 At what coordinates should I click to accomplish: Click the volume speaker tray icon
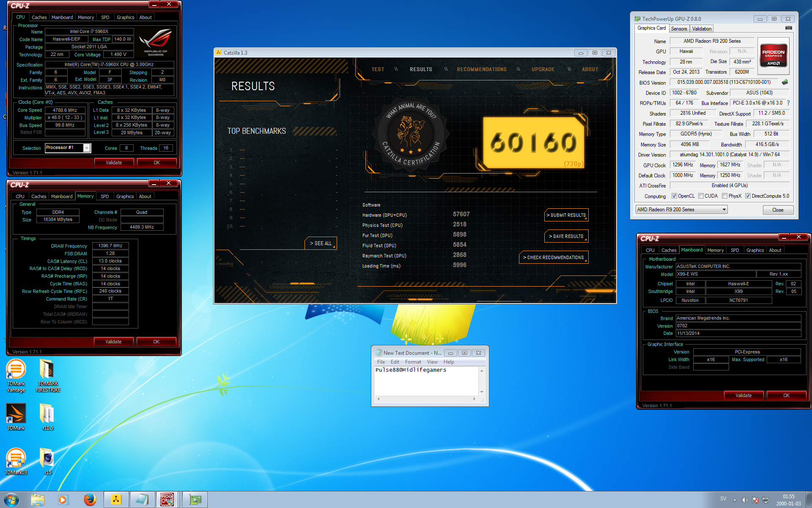point(745,500)
